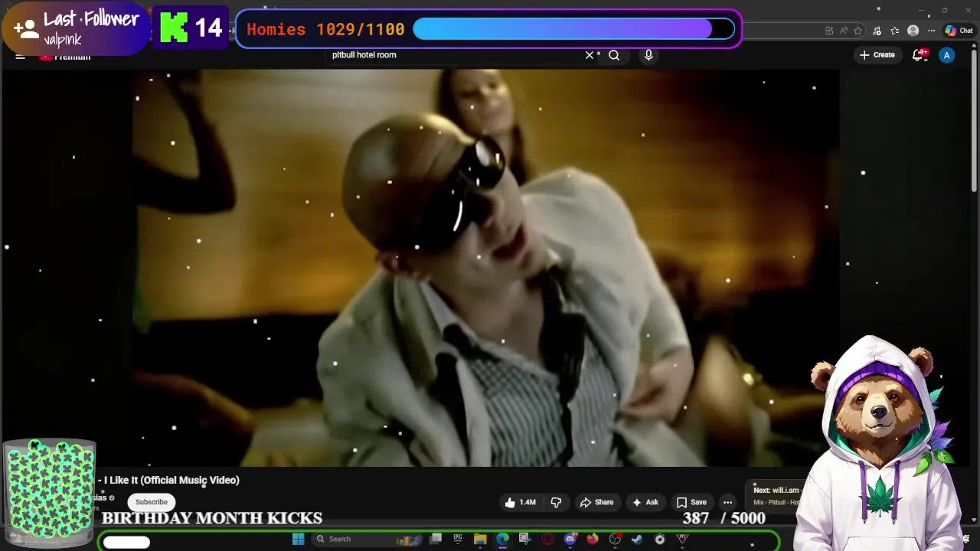Save the video to a playlist
Viewport: 980px width, 551px height.
pos(691,502)
